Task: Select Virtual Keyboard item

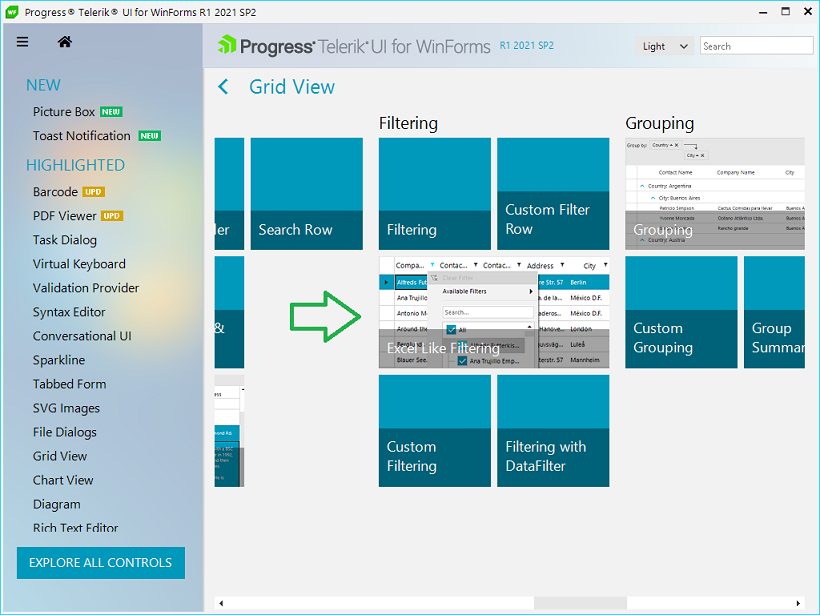Action: point(79,264)
